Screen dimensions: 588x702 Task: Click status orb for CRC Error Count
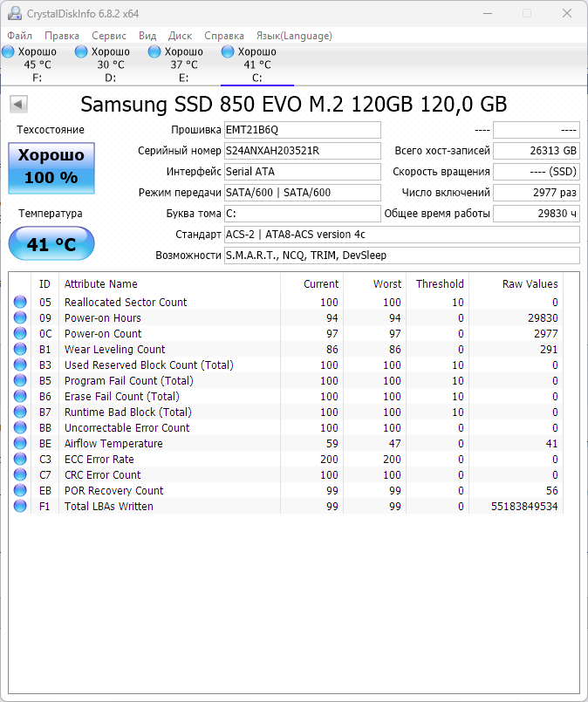(x=20, y=474)
